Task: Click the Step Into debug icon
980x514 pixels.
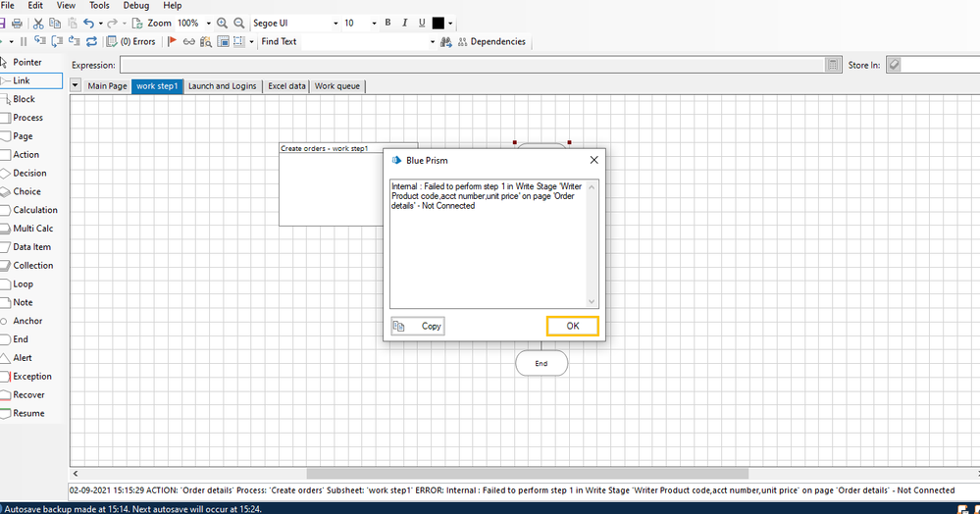Action: pos(40,41)
